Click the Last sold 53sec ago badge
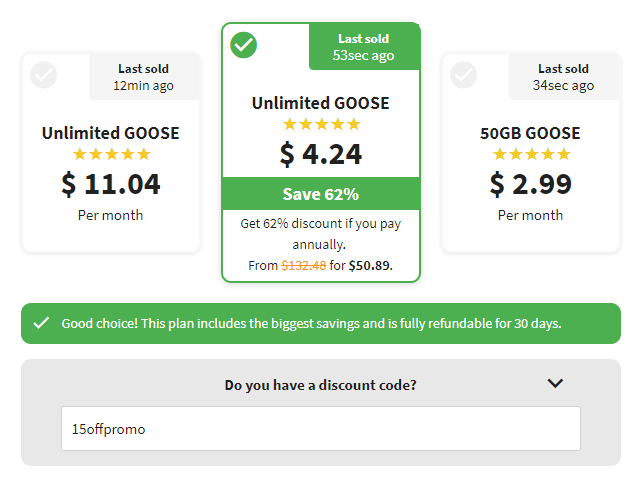 pyautogui.click(x=364, y=47)
